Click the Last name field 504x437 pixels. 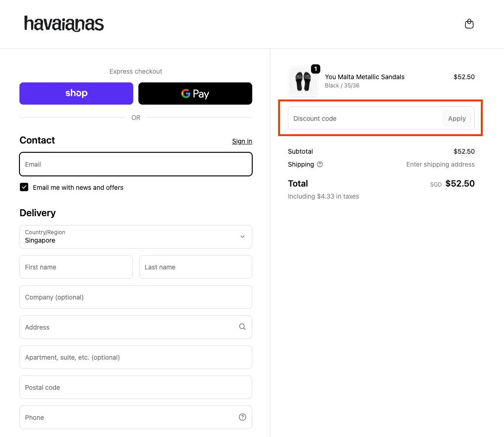coord(195,267)
